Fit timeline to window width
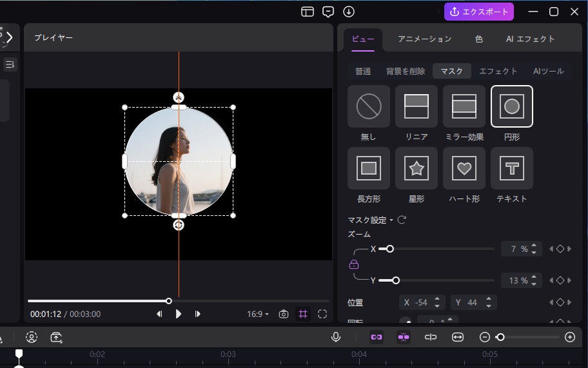 click(458, 337)
